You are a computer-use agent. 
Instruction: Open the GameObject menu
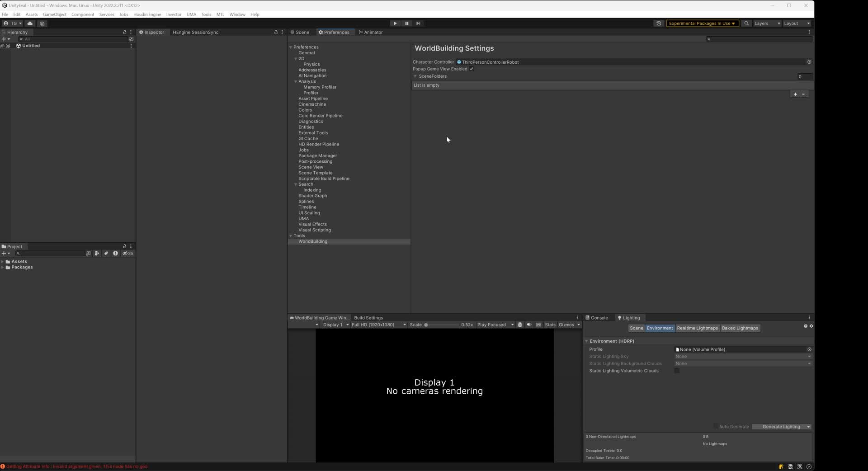(55, 14)
